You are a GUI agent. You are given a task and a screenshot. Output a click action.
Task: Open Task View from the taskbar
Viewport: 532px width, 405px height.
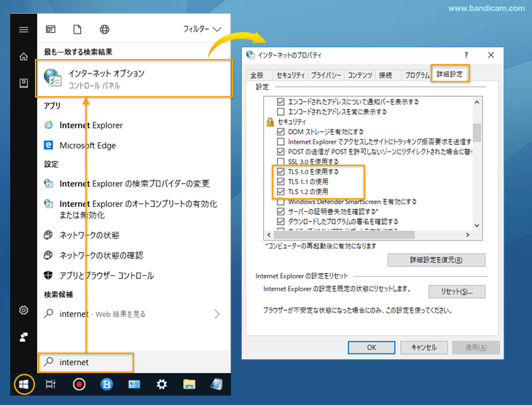tap(50, 384)
